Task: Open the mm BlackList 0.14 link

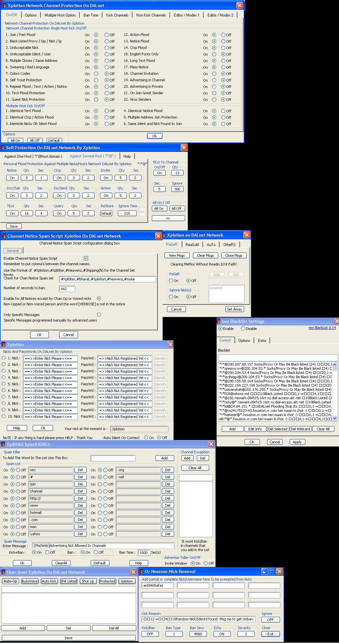Action: (x=322, y=328)
